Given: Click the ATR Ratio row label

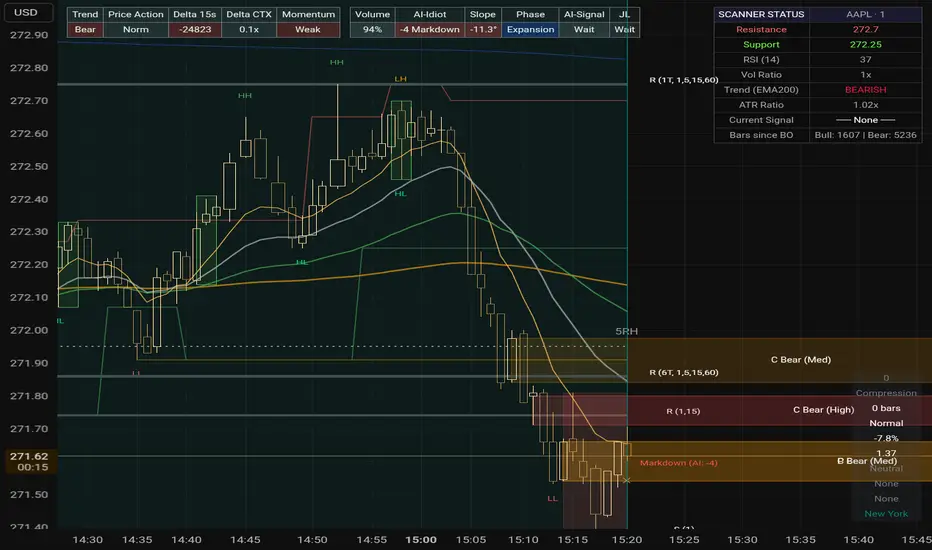Looking at the screenshot, I should [761, 105].
